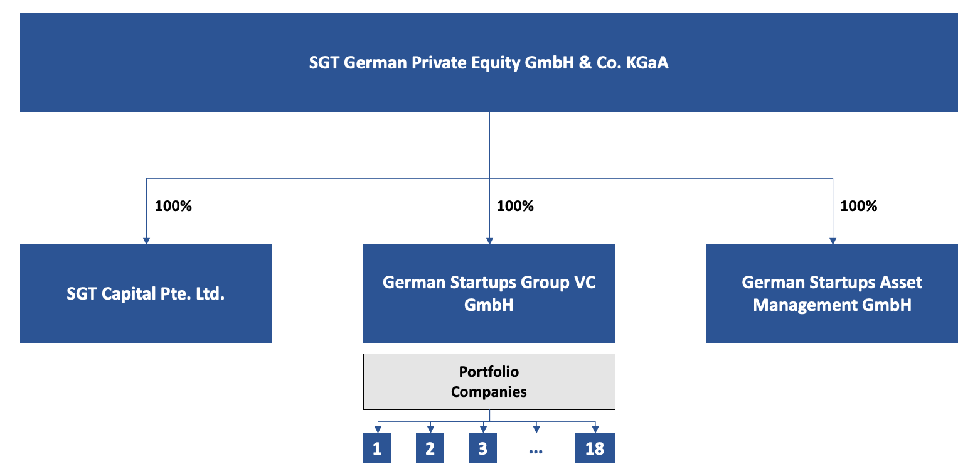Select German Startups Group VC GmbH box
Screen dimensions: 980x476
(x=489, y=293)
